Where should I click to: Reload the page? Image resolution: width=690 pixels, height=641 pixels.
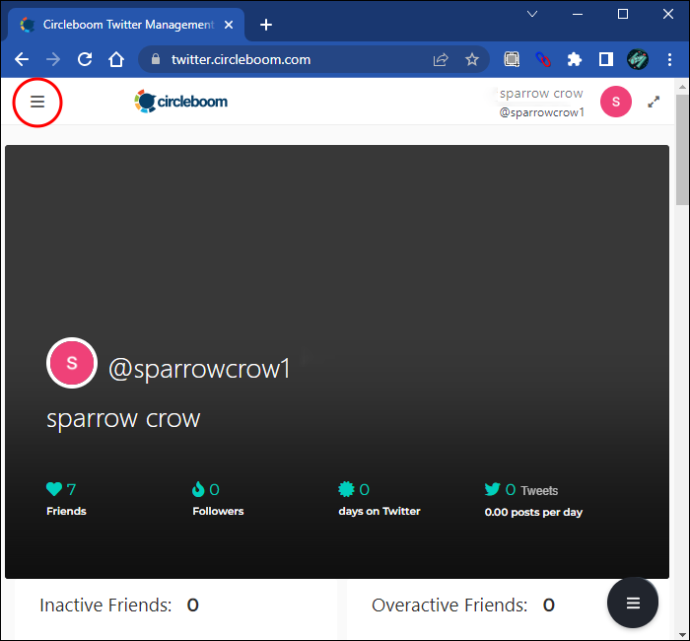pos(85,59)
